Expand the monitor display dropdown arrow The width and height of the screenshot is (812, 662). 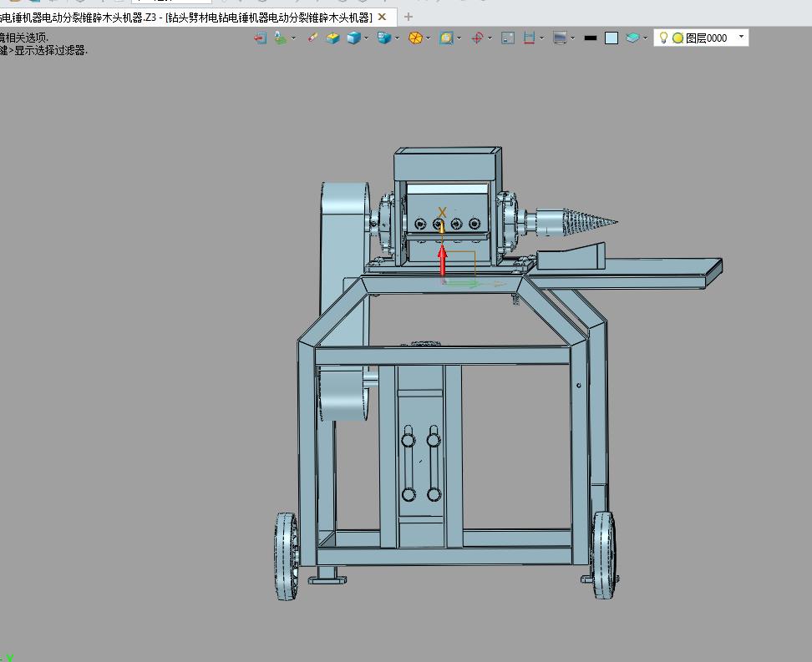(x=573, y=38)
